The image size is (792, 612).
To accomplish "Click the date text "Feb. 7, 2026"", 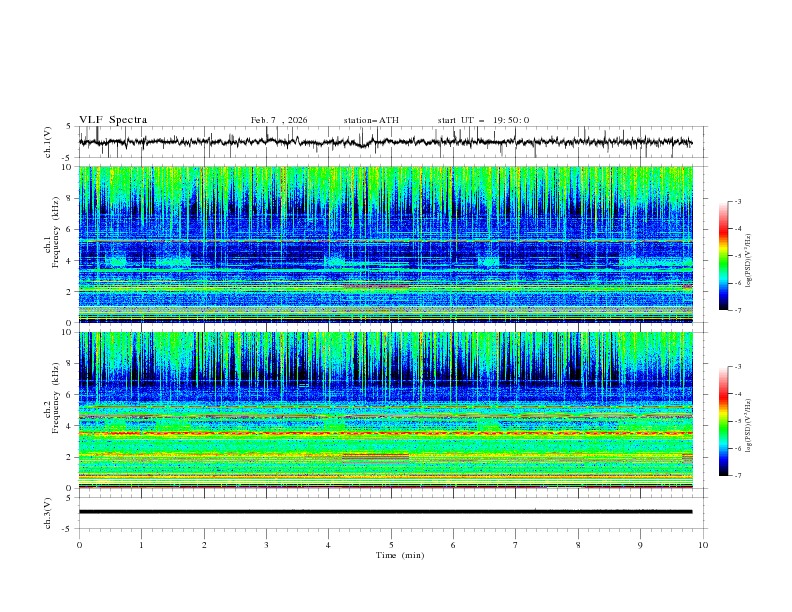I will [279, 120].
